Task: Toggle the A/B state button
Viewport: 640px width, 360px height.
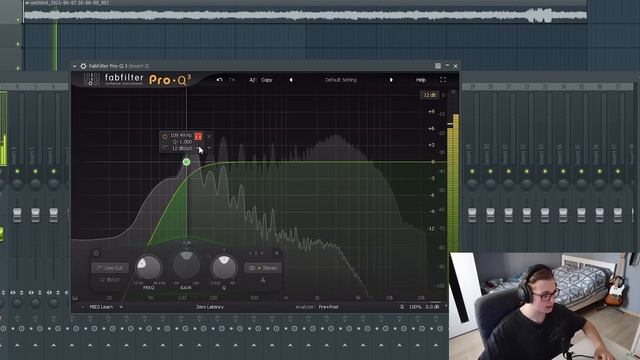Action: click(x=252, y=80)
